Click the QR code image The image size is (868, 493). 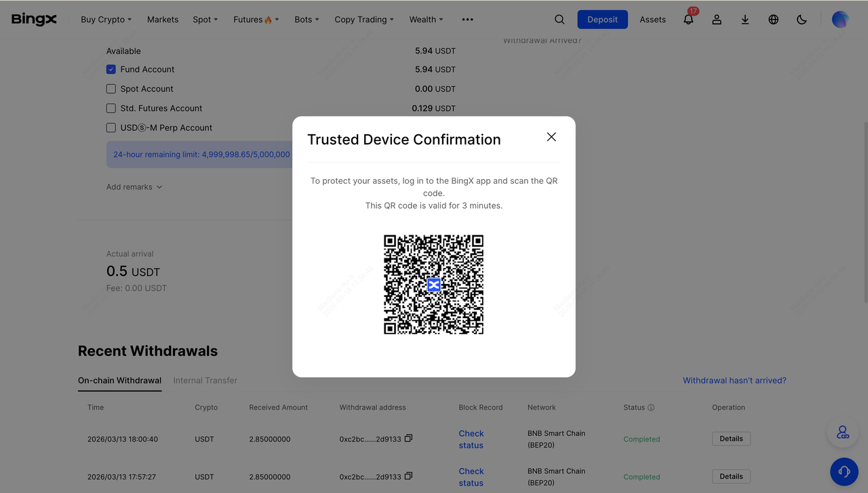tap(434, 285)
